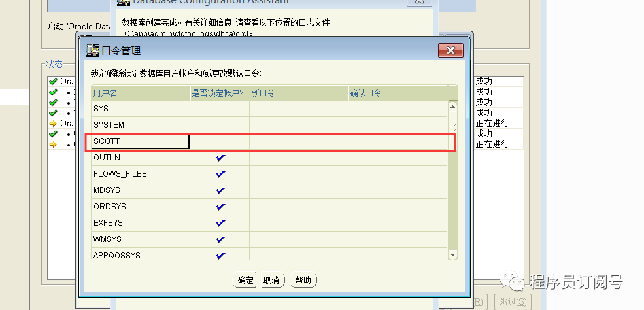Unlock the APPQOSSYS account checkmark
The image size is (644, 310).
[220, 256]
